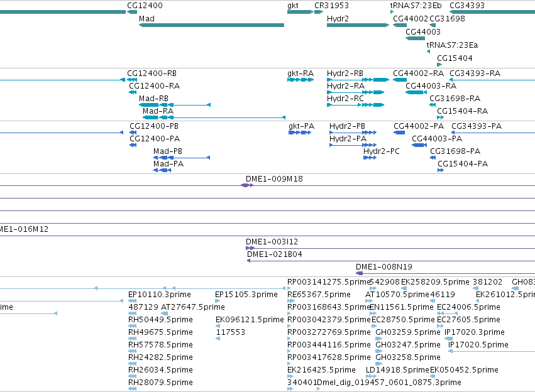Click the Hydr2-PC protein label

point(381,151)
